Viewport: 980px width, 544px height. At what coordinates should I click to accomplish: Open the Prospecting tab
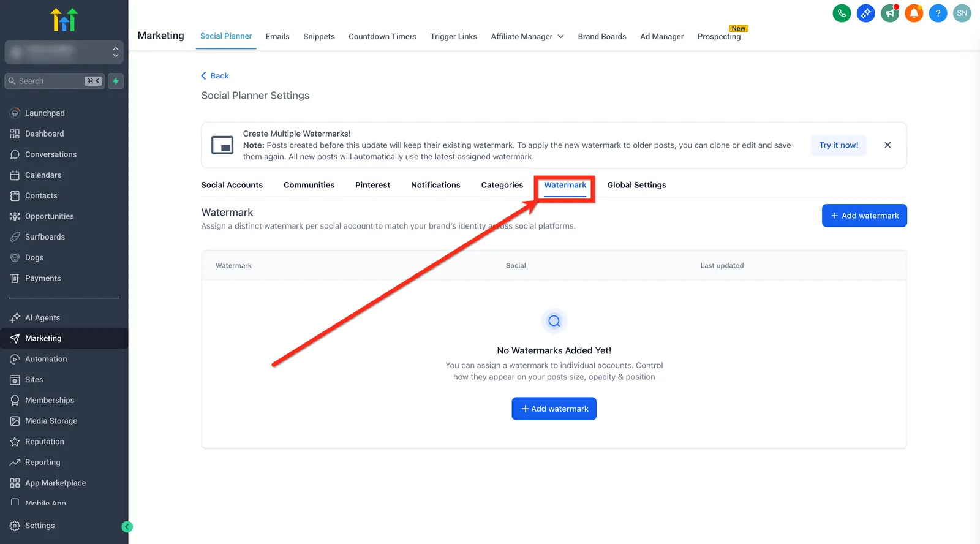[x=719, y=37]
